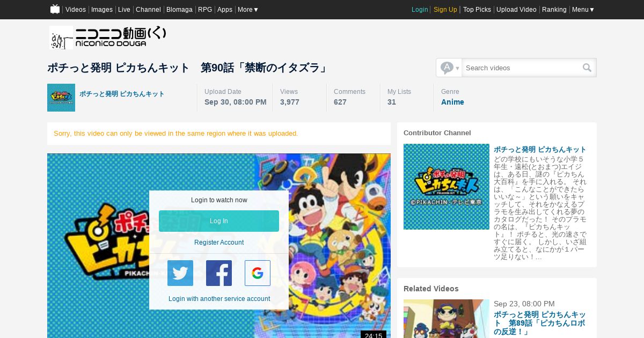Viewport: 644px width, 338px height.
Task: Expand the Menu dropdown at top right
Action: [x=583, y=10]
